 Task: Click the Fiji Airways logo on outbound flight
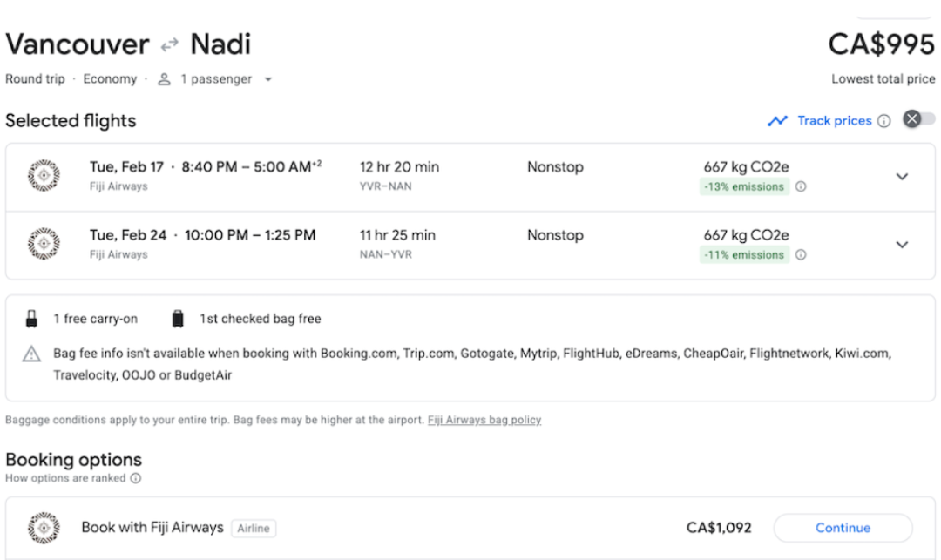(44, 176)
